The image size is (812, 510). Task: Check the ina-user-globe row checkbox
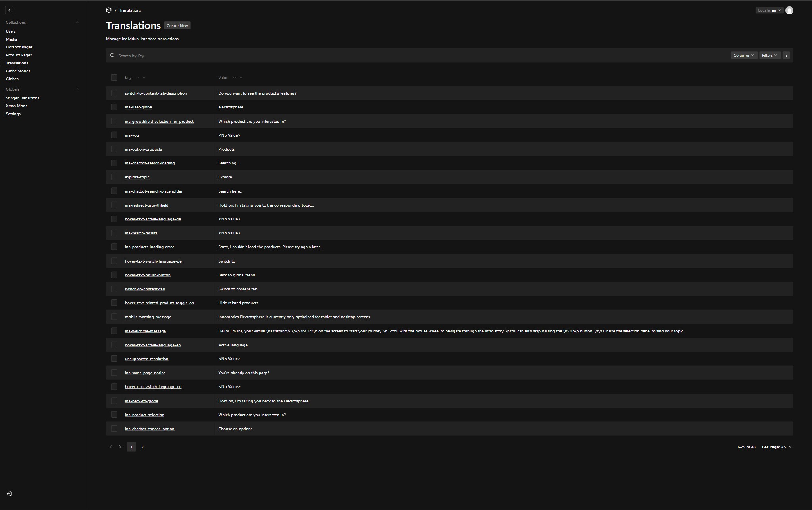[114, 107]
